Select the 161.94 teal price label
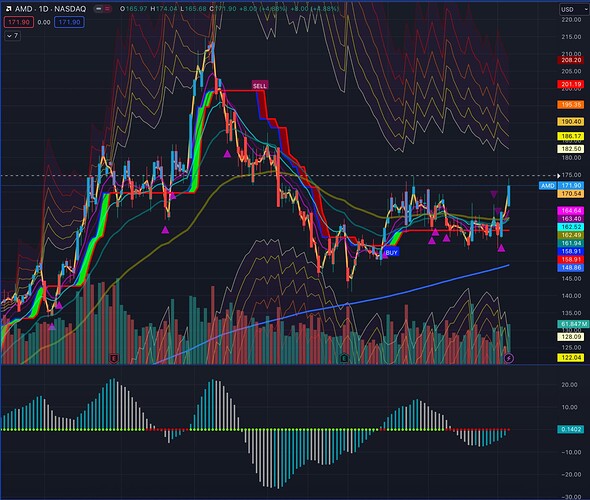The image size is (590, 500). coord(571,243)
